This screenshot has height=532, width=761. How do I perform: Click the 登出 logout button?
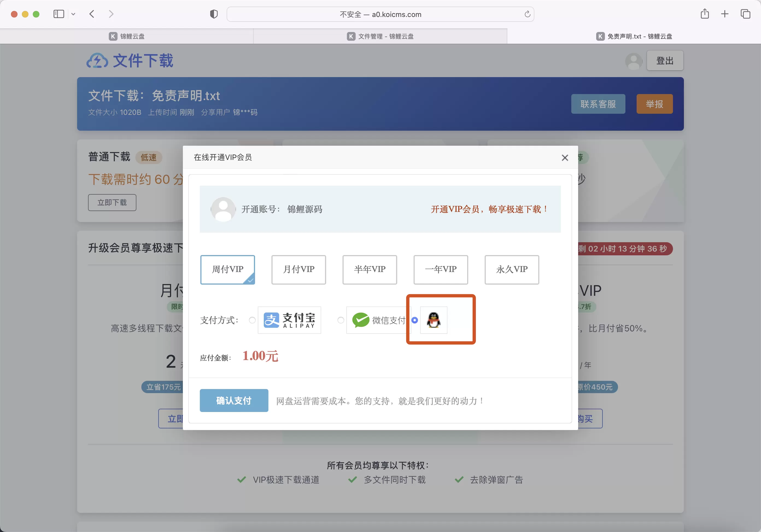pos(665,61)
